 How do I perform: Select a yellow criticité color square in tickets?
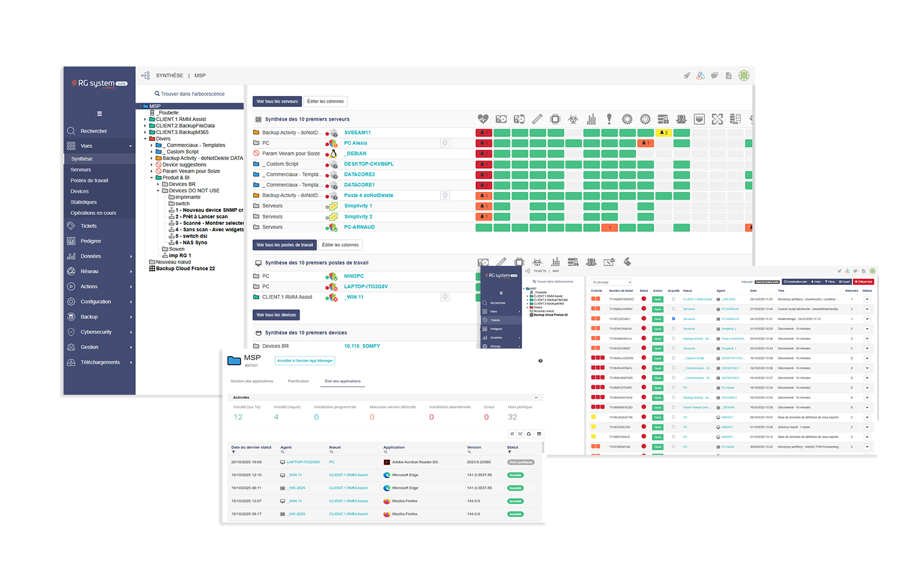pyautogui.click(x=595, y=417)
